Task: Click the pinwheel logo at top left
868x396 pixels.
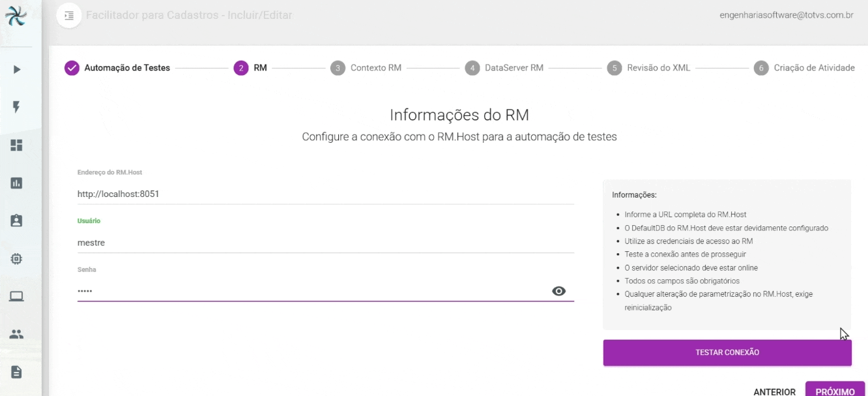Action: click(x=16, y=16)
